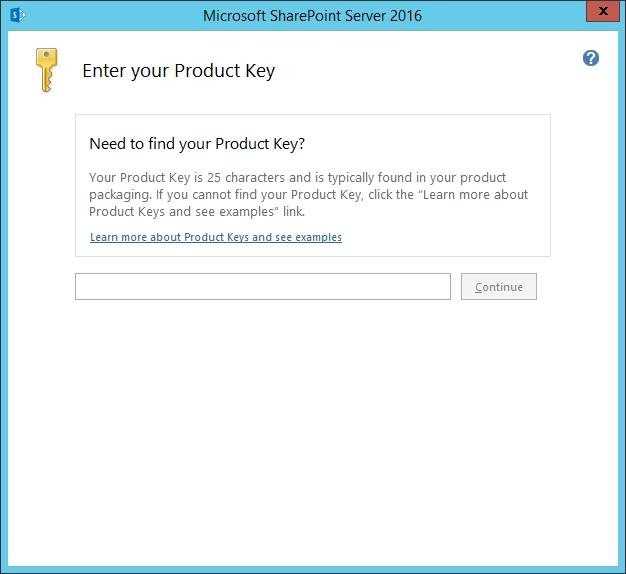Viewport: 626px width, 574px height.
Task: Click the SharePoint logo in title bar
Action: [17, 15]
